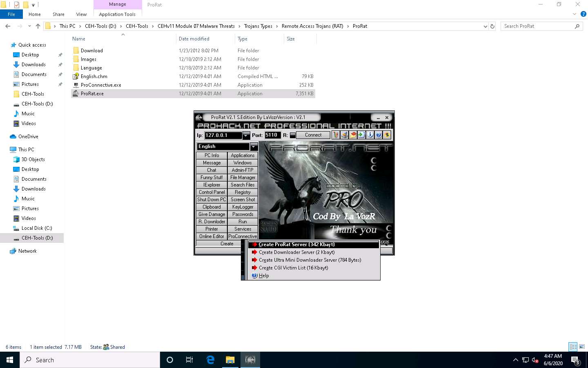Click the Funny Stuff button

click(x=212, y=177)
